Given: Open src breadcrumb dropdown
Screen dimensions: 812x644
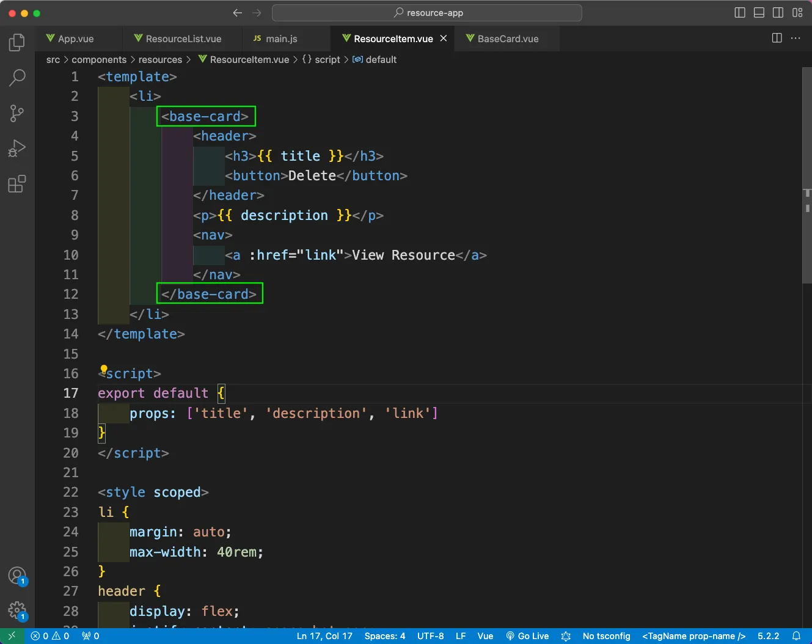Looking at the screenshot, I should [x=53, y=59].
